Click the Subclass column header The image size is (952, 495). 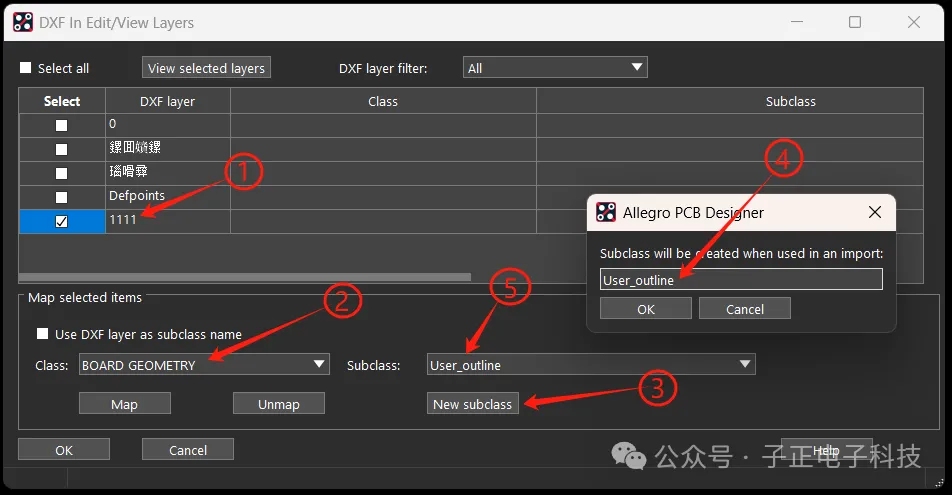[730, 101]
